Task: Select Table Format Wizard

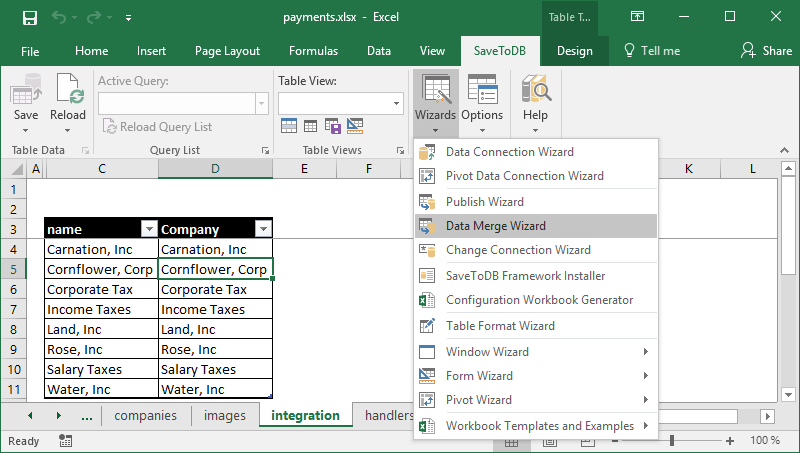Action: pos(536,326)
